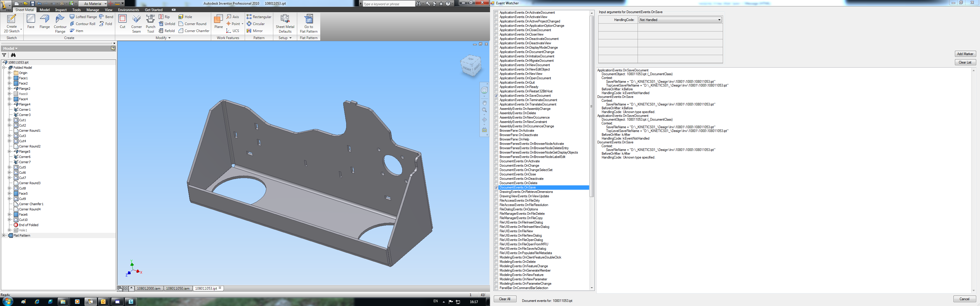
Task: Tick ApplicationEvents.OnOpenDocument checkbox
Action: 496,78
